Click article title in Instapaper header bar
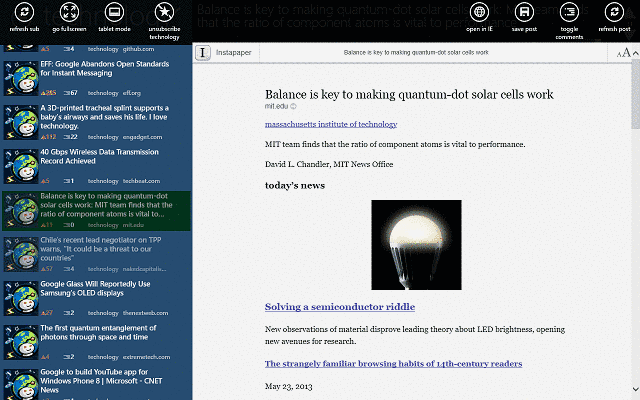Image resolution: width=640 pixels, height=400 pixels. (416, 53)
